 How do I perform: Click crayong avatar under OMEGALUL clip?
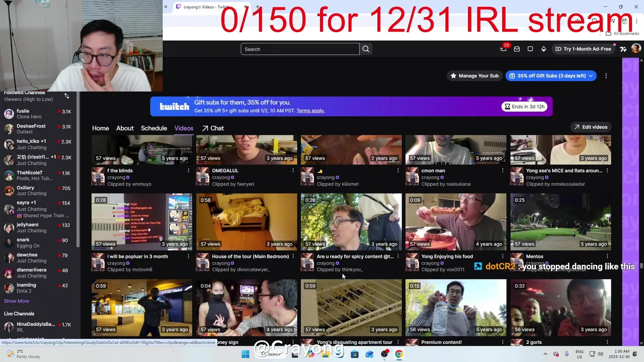tap(202, 177)
